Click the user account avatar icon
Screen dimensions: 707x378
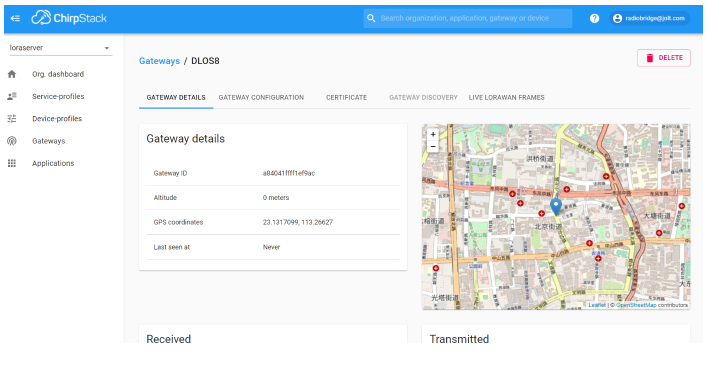617,18
